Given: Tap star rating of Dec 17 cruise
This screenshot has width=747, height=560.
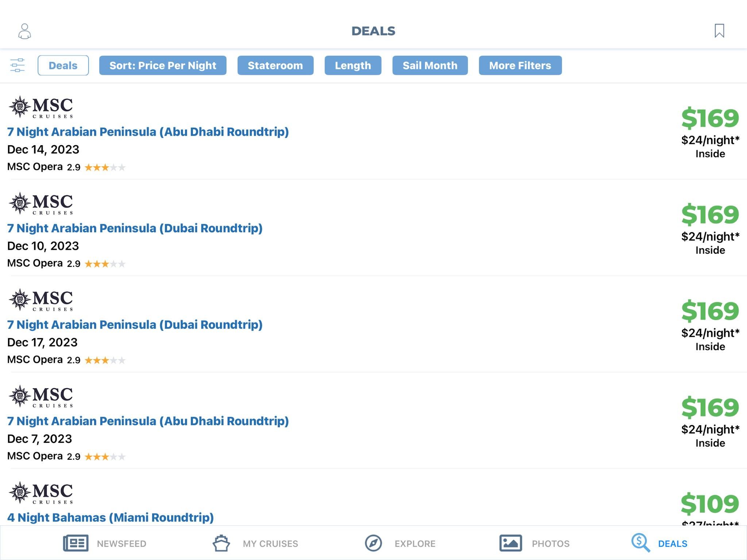Looking at the screenshot, I should pyautogui.click(x=105, y=360).
